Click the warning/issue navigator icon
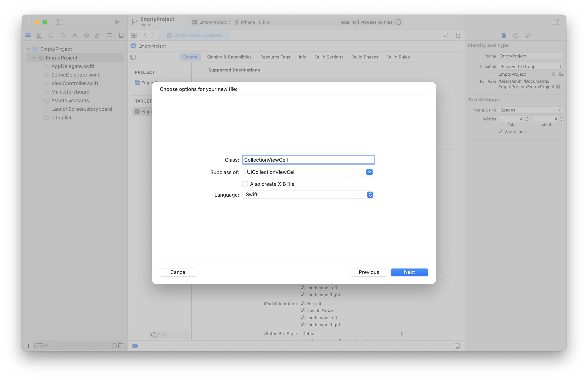Image resolution: width=588 pixels, height=380 pixels. (75, 35)
